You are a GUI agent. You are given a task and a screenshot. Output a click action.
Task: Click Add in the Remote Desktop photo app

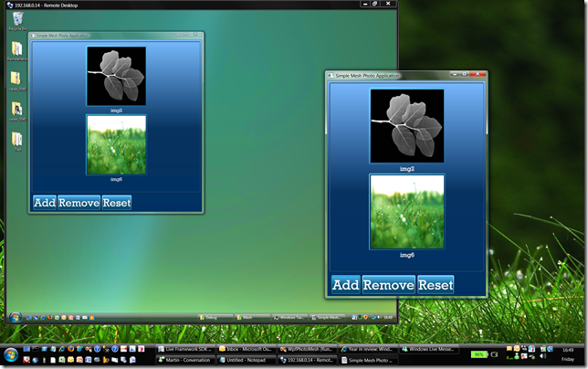[45, 203]
